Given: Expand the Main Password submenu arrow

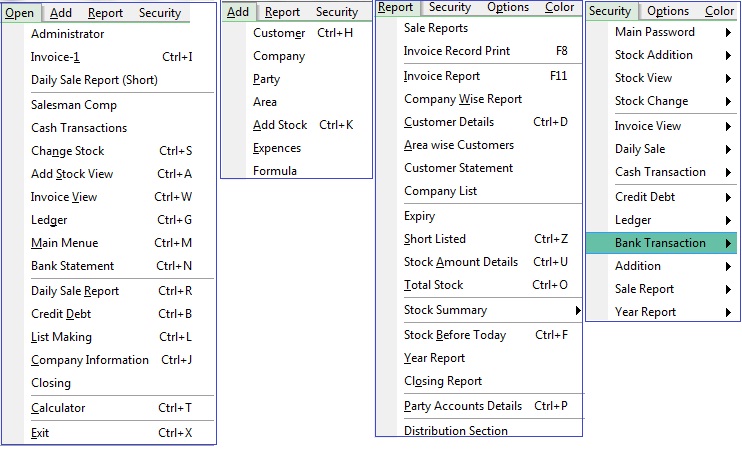Looking at the screenshot, I should [728, 33].
